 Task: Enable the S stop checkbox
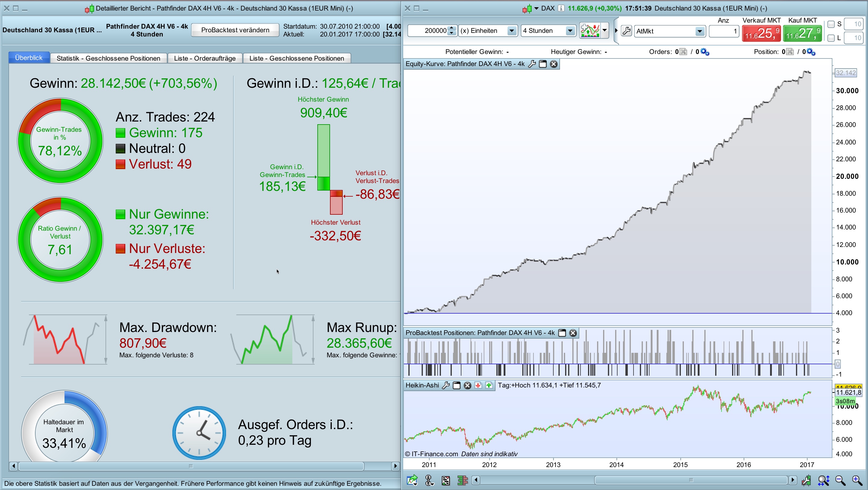click(831, 24)
